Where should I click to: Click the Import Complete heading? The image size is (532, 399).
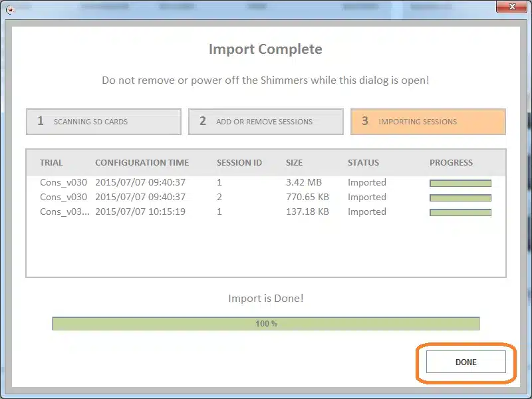coord(265,49)
